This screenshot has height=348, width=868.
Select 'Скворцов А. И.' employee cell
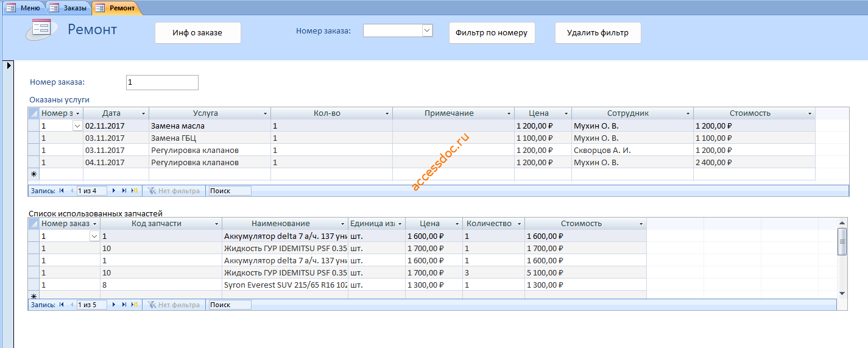click(632, 151)
